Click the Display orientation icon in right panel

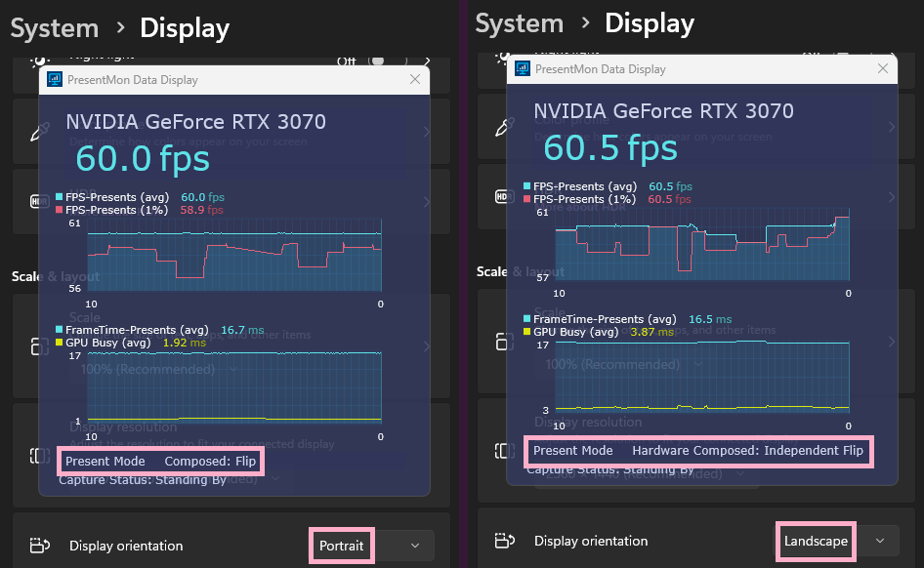click(x=504, y=541)
